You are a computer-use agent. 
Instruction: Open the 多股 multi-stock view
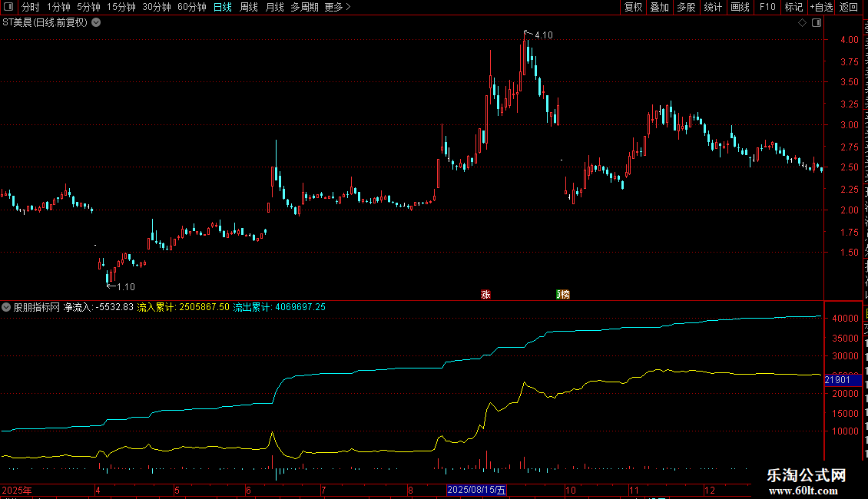click(687, 7)
